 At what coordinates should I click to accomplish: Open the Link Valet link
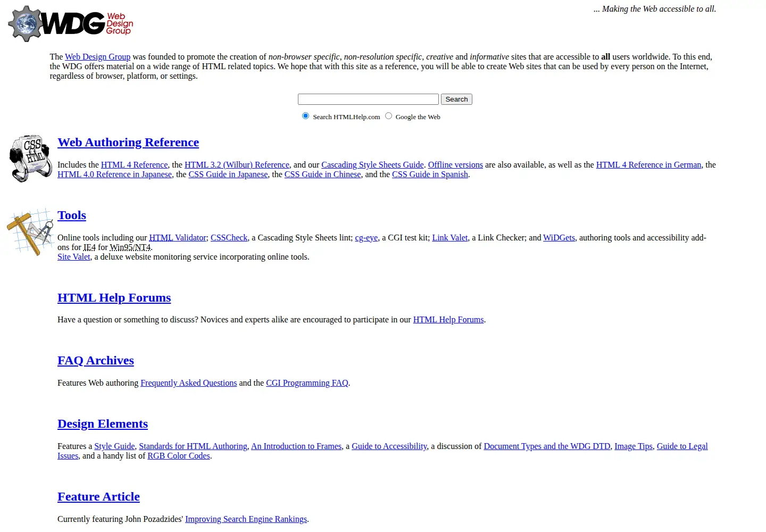[449, 238]
